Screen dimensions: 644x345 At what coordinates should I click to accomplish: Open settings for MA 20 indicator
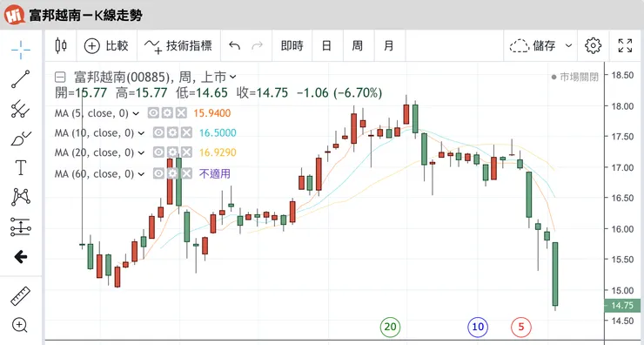coord(172,152)
